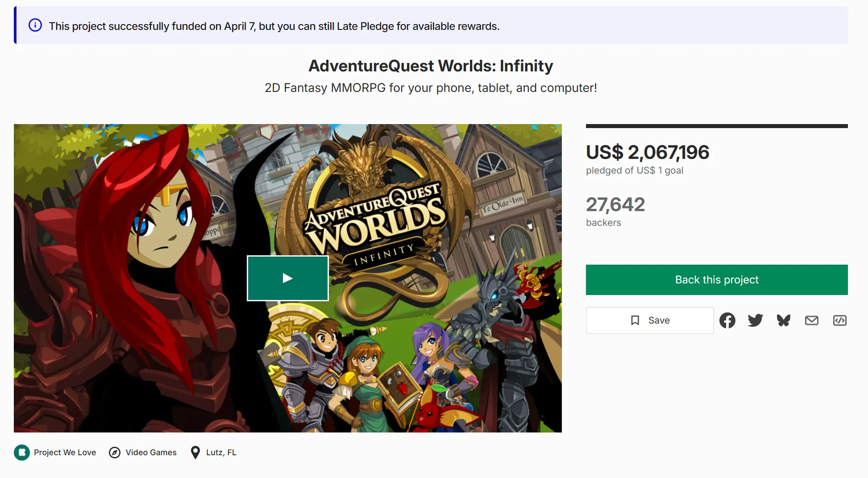Click the Back this project button
This screenshot has width=868, height=478.
pos(716,279)
